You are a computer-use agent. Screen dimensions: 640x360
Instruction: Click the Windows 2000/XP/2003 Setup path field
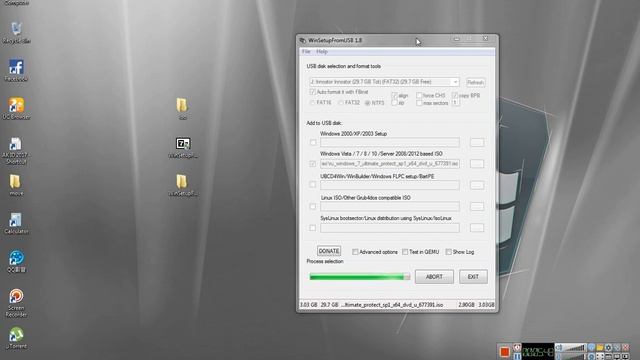click(x=390, y=142)
